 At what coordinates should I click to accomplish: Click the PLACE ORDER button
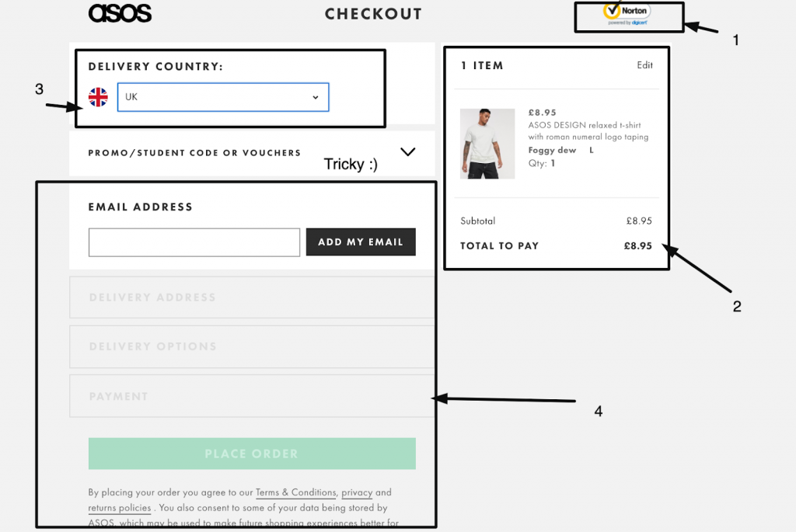coord(252,454)
